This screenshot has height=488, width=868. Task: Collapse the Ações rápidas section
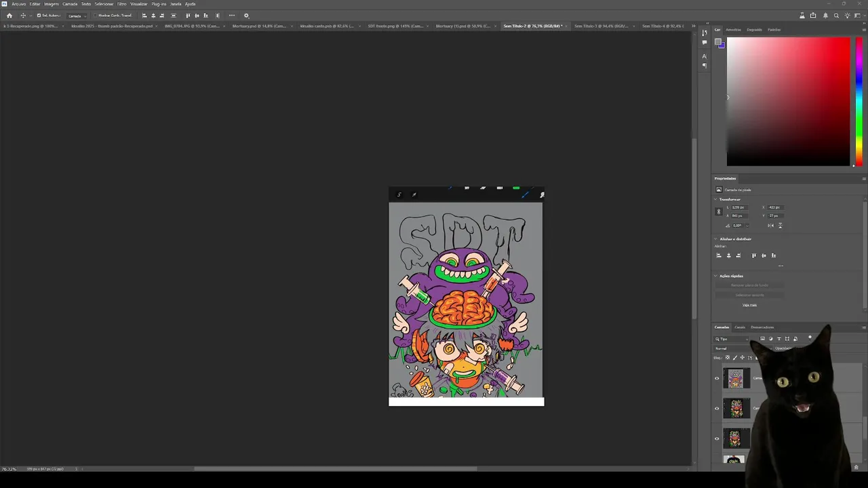[x=715, y=276]
